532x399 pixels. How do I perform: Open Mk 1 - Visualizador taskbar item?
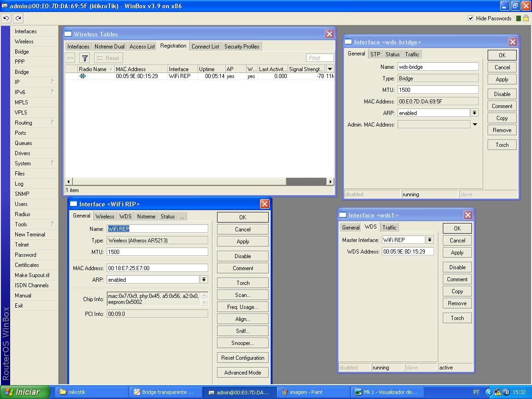click(x=387, y=392)
